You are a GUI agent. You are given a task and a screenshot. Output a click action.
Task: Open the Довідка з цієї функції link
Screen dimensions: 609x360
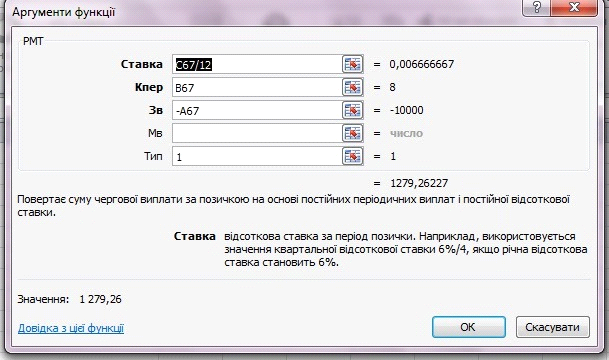tap(71, 328)
